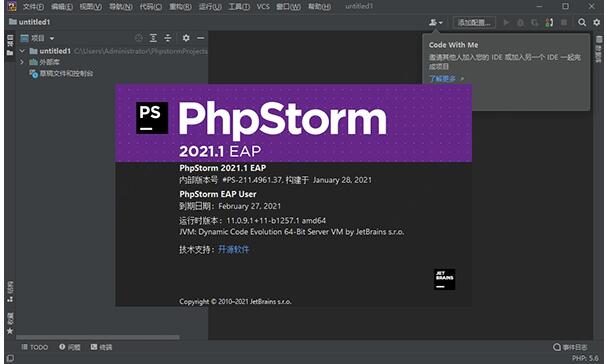Click the February 27, 2021 expiry date
Image resolution: width=606 pixels, height=364 pixels.
[x=250, y=206]
